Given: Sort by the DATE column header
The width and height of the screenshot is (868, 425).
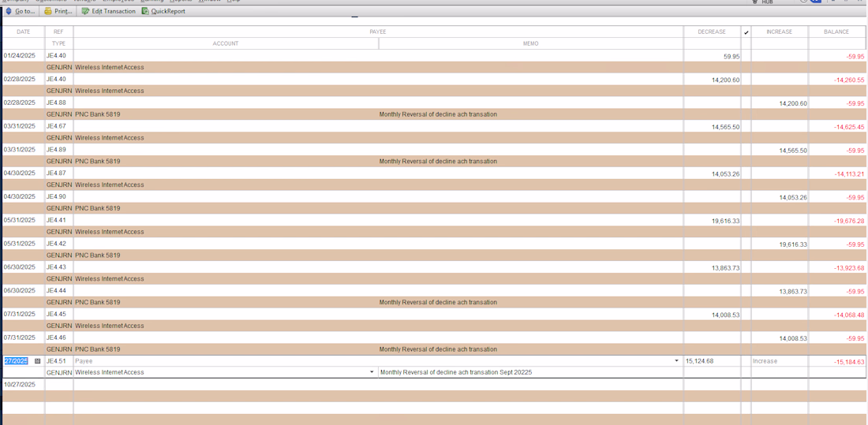Looking at the screenshot, I should pos(23,32).
